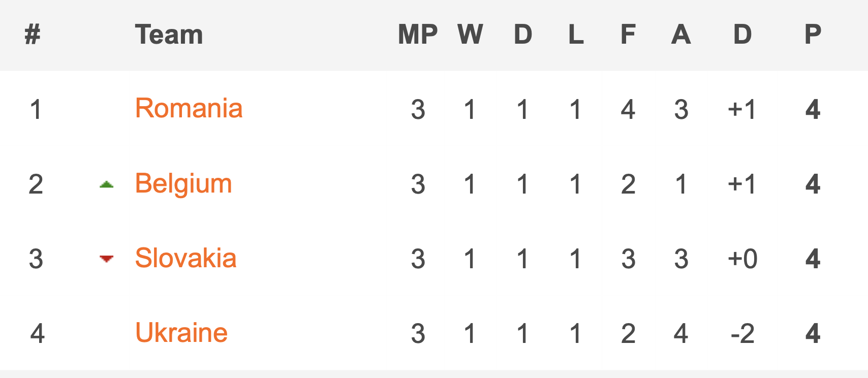Click the A goals-against column header

click(681, 35)
